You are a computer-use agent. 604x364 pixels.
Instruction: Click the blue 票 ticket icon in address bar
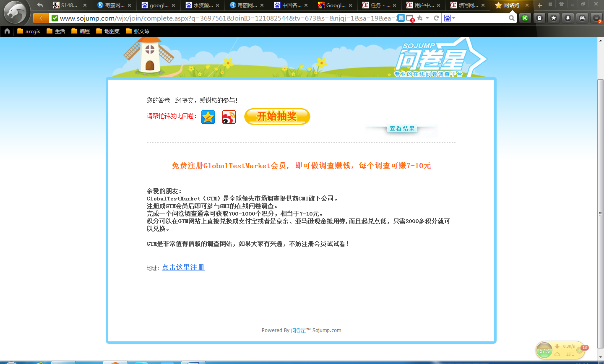pyautogui.click(x=401, y=18)
